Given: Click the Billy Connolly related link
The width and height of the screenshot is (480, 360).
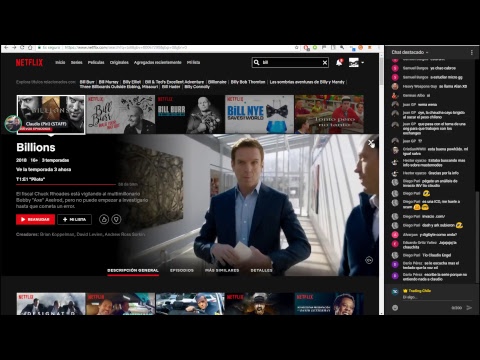Looking at the screenshot, I should 197,87.
